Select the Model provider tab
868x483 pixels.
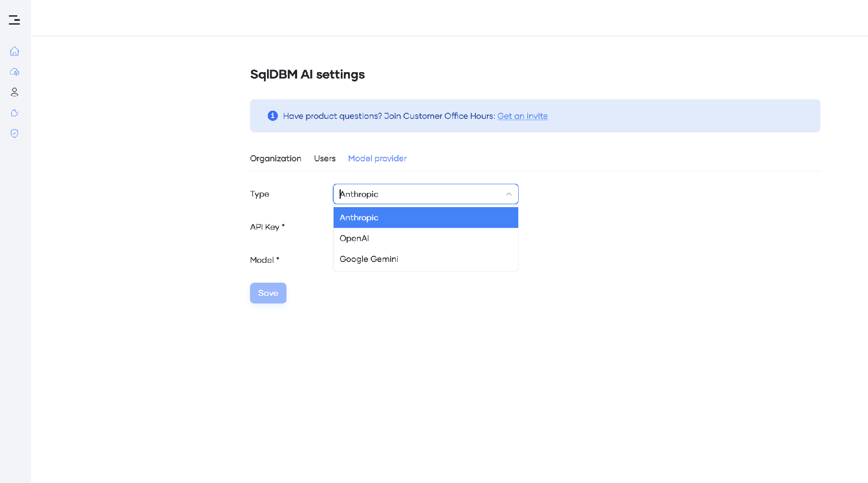(377, 159)
